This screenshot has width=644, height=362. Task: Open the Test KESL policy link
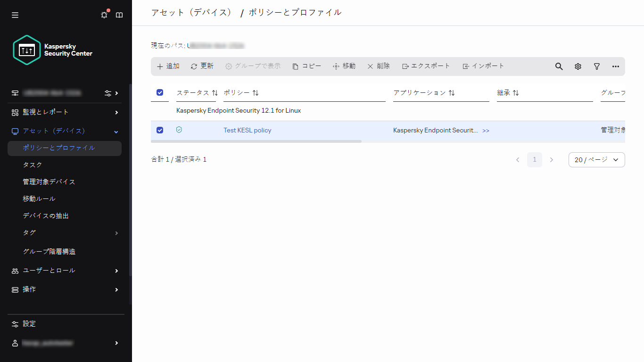(247, 130)
